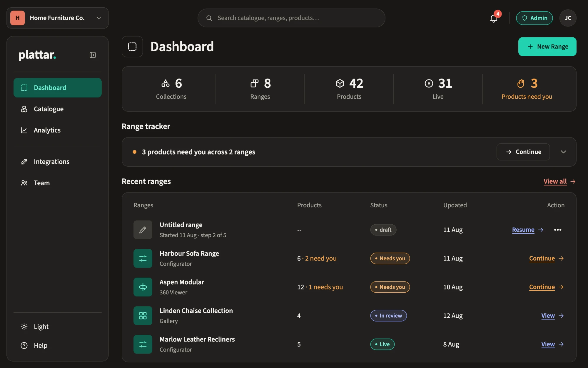Click the Collections shapes icon

pyautogui.click(x=166, y=83)
